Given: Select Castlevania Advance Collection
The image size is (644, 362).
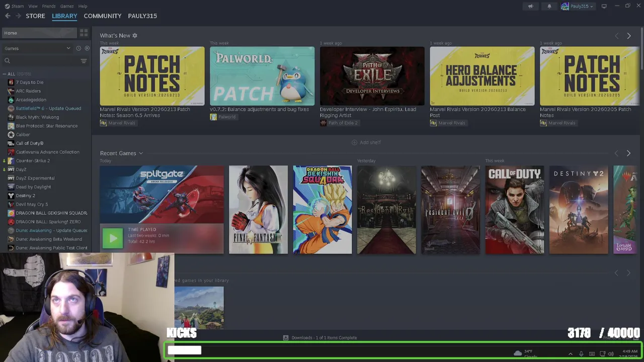Looking at the screenshot, I should (47, 152).
